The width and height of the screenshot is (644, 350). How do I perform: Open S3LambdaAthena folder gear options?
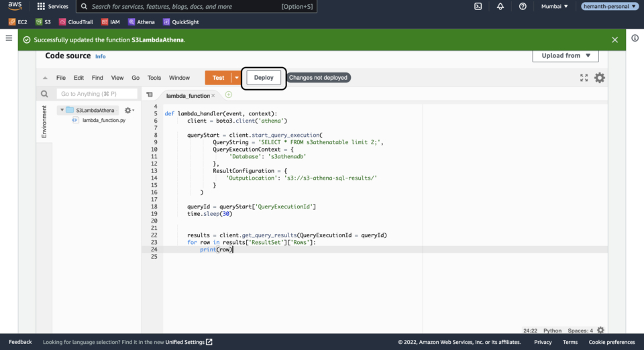pyautogui.click(x=129, y=111)
